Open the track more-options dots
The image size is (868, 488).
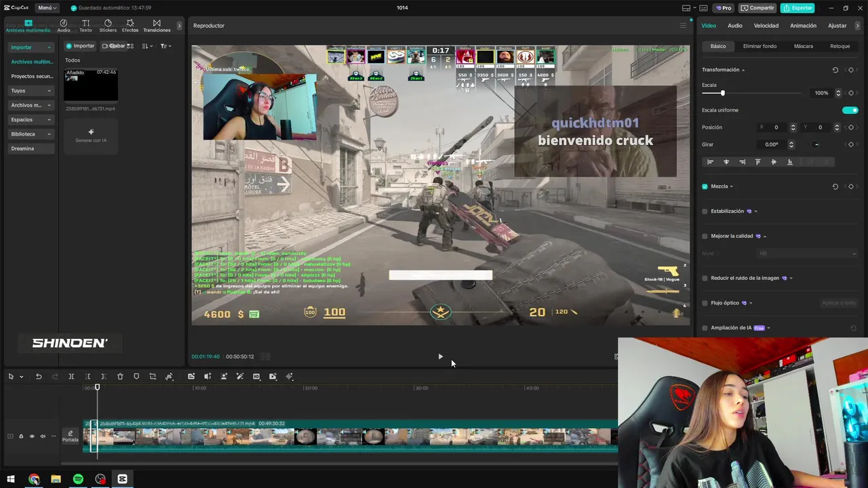(54, 436)
